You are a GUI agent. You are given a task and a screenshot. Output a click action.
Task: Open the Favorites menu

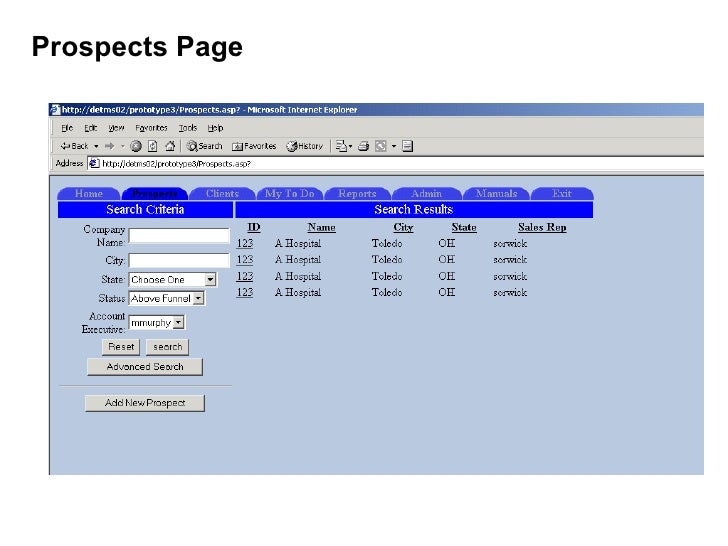(x=151, y=128)
